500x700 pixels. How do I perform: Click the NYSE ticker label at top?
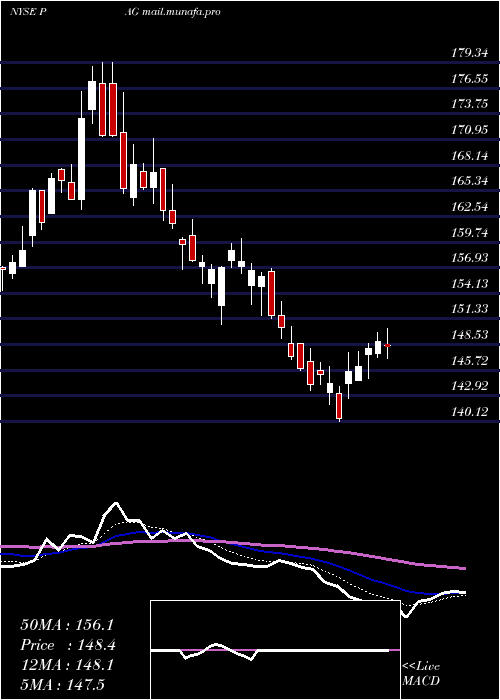[24, 12]
